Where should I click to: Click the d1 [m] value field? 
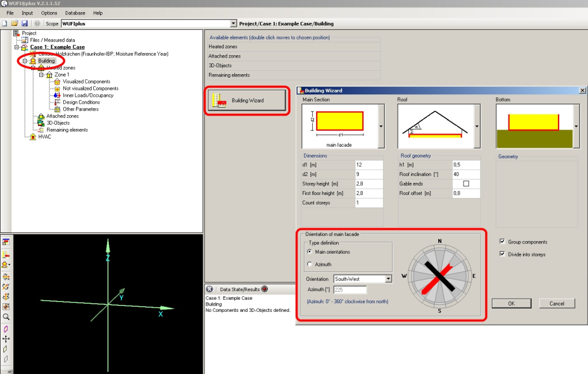coord(369,165)
